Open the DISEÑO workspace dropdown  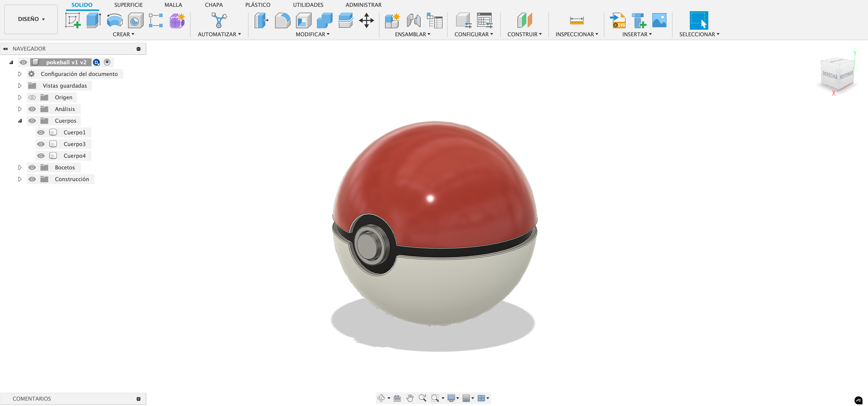(x=31, y=19)
